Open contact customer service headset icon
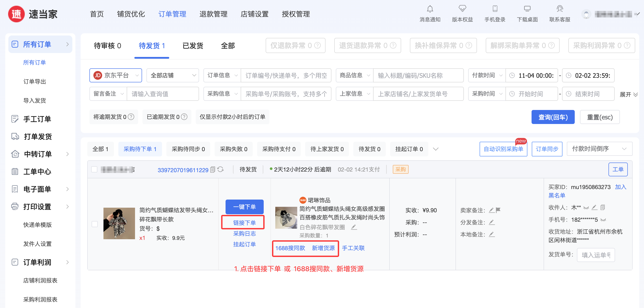Viewport: 644px width, 308px height. [560, 9]
